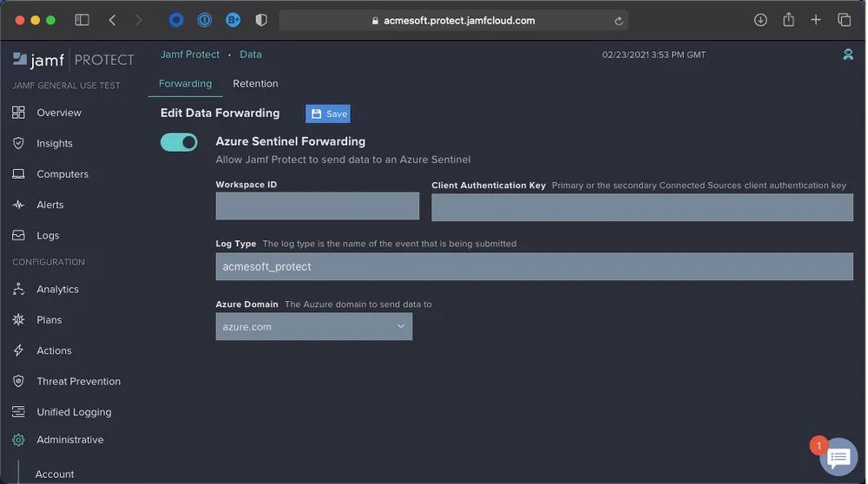Click the Data breadcrumb link
The width and height of the screenshot is (868, 484).
250,54
